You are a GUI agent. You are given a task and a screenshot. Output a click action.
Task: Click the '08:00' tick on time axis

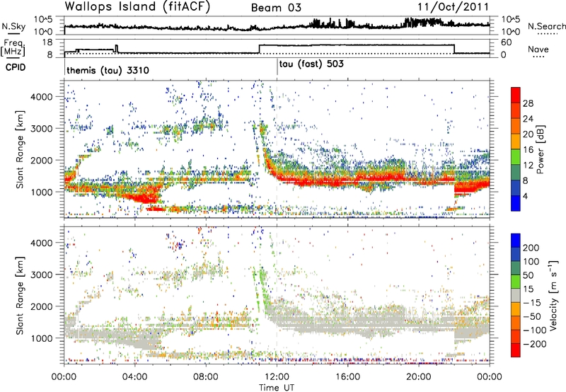tap(206, 377)
